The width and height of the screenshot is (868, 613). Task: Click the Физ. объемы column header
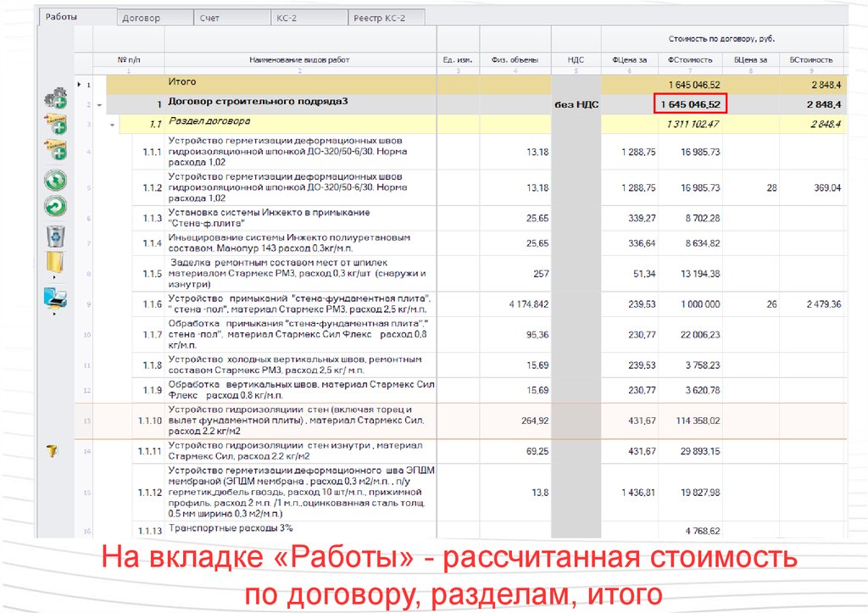tap(514, 60)
